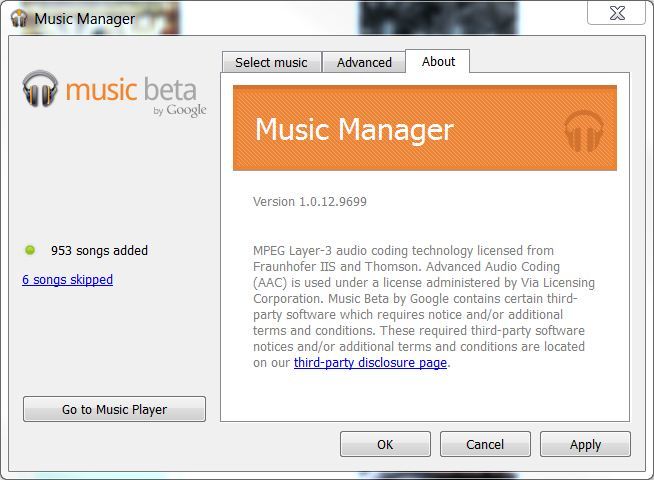
Task: Click the Version 1.0.12.9699 text
Action: [310, 202]
